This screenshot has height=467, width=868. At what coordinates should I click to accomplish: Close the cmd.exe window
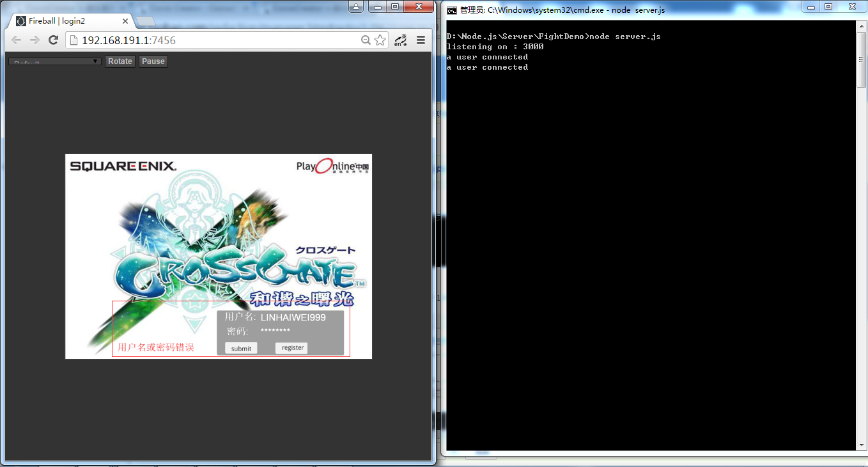pos(851,7)
